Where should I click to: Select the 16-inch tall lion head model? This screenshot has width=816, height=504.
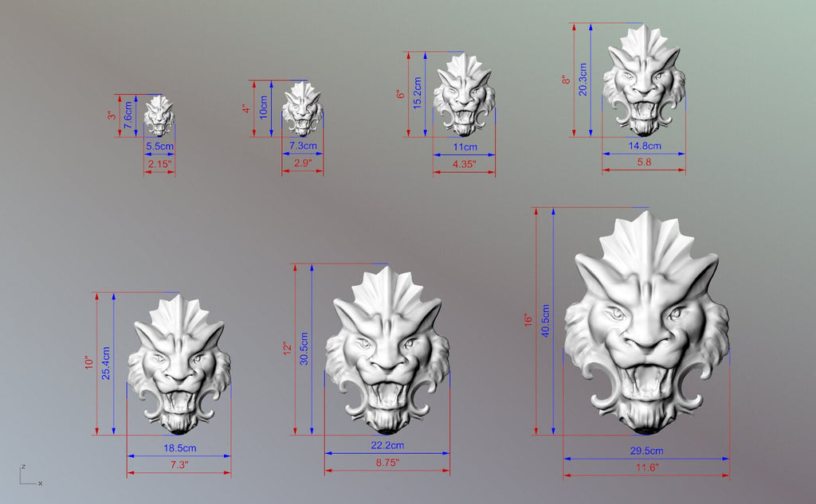pyautogui.click(x=646, y=322)
